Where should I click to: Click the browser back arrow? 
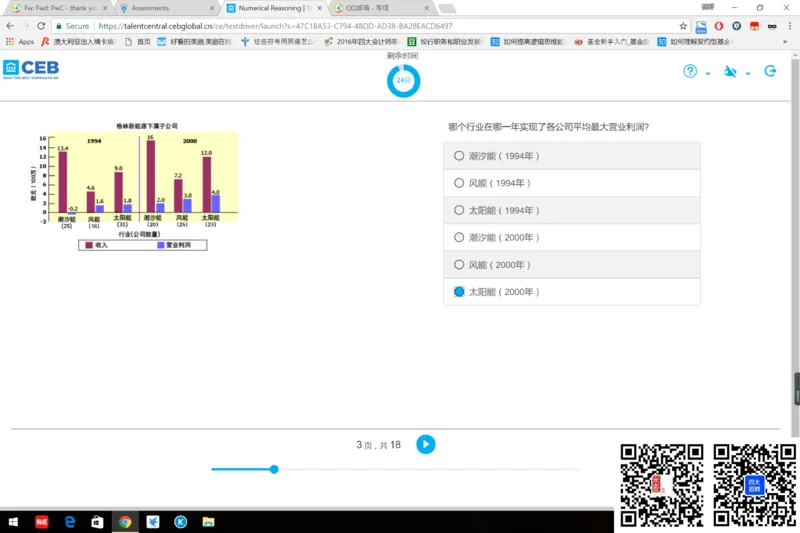pos(10,26)
